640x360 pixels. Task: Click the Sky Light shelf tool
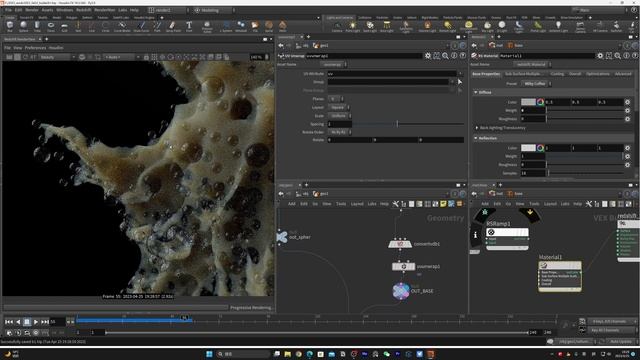click(x=487, y=27)
